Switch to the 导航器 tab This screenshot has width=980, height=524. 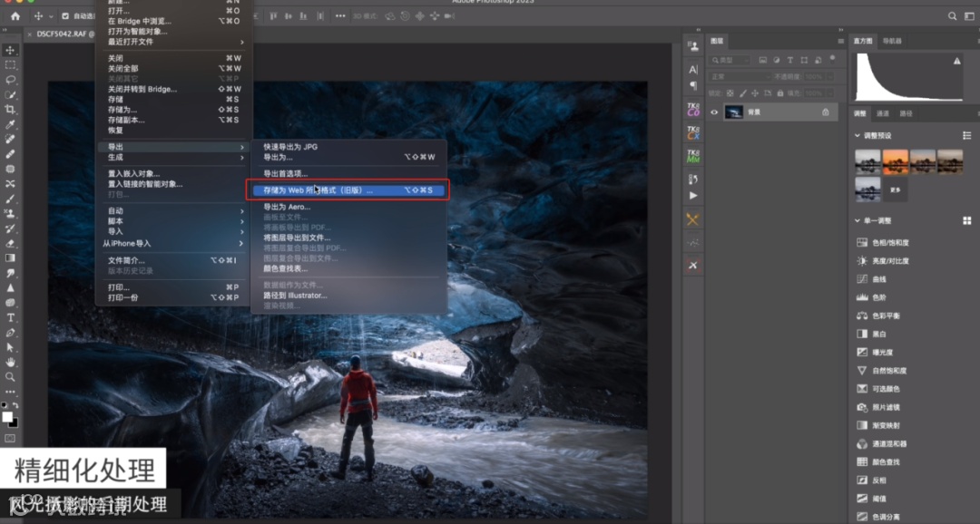coord(892,41)
